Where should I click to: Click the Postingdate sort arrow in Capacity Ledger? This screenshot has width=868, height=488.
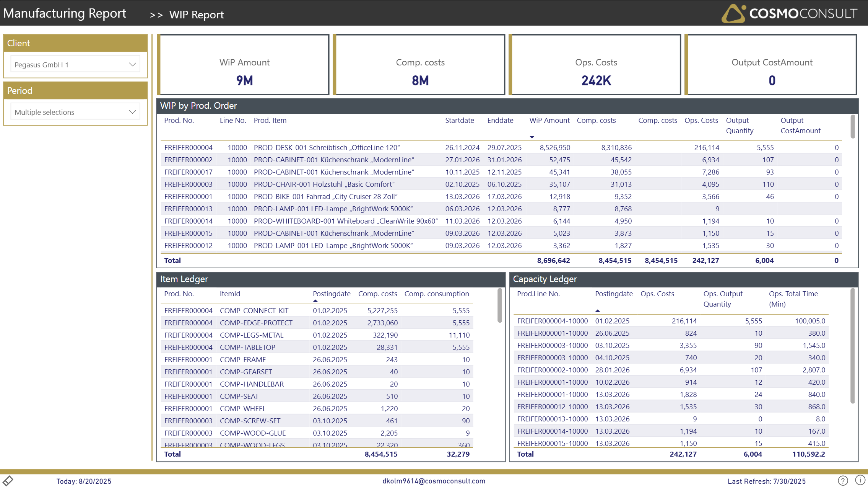click(x=597, y=311)
